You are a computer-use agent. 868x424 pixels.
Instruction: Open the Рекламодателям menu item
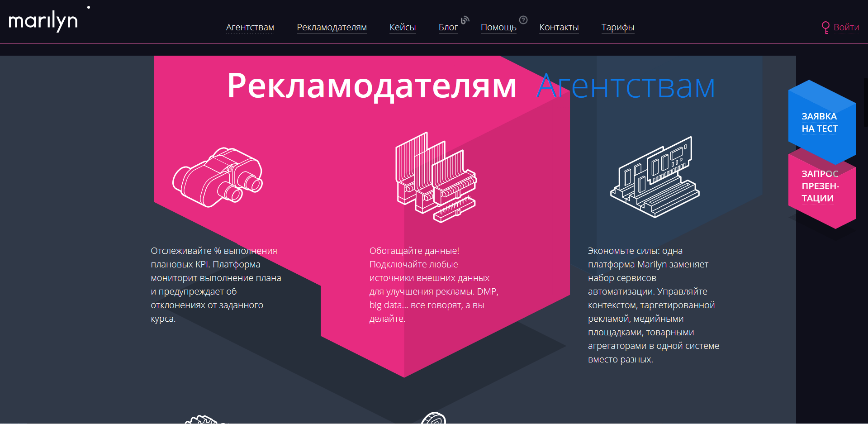coord(332,28)
